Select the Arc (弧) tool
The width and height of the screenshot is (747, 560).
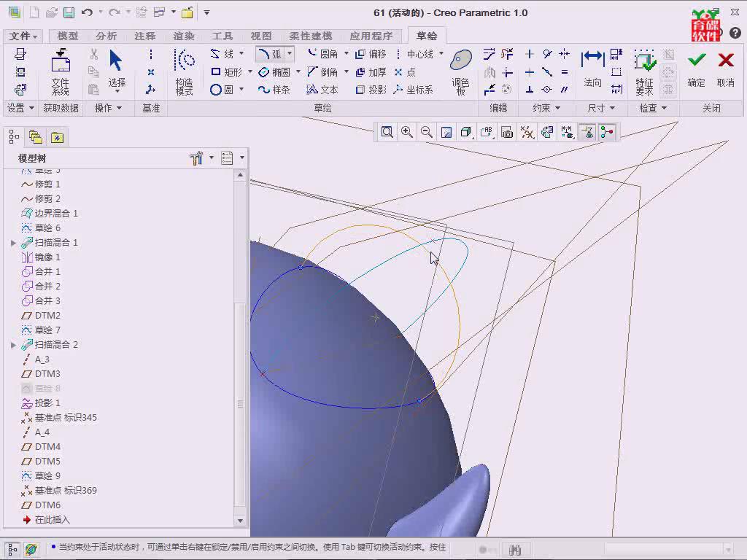click(x=270, y=54)
